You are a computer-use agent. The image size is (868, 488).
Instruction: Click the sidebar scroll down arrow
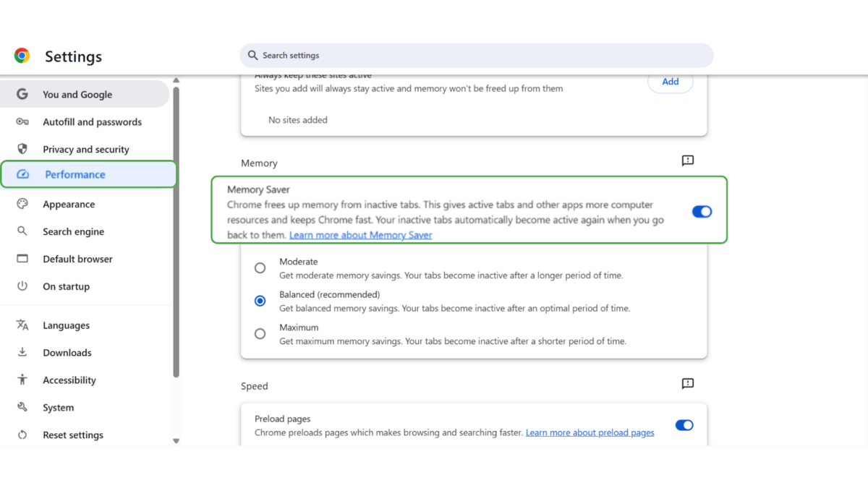[x=176, y=441]
